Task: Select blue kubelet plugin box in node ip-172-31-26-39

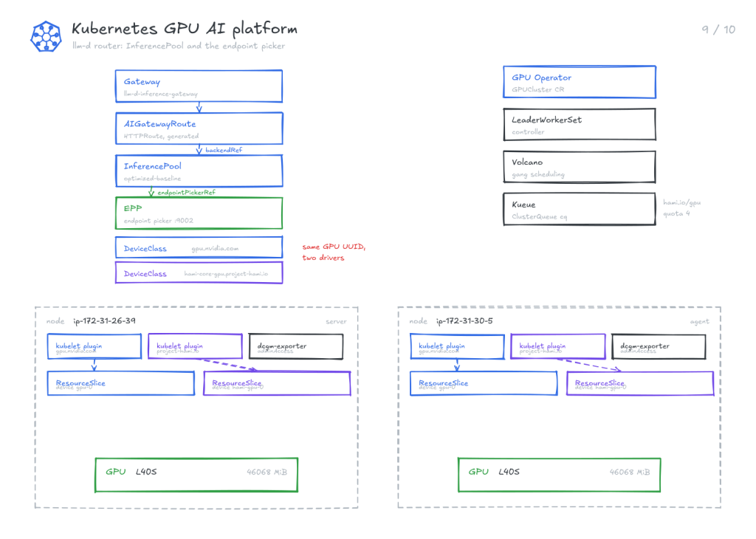Action: pos(94,346)
